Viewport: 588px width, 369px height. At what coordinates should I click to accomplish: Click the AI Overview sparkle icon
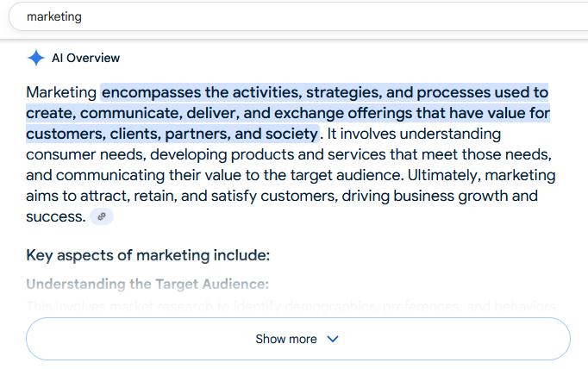click(35, 58)
